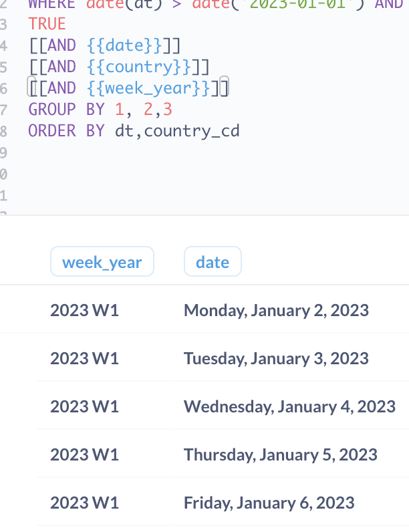
Task: Select the Friday, January 6, 2023 cell
Action: pyautogui.click(x=269, y=503)
